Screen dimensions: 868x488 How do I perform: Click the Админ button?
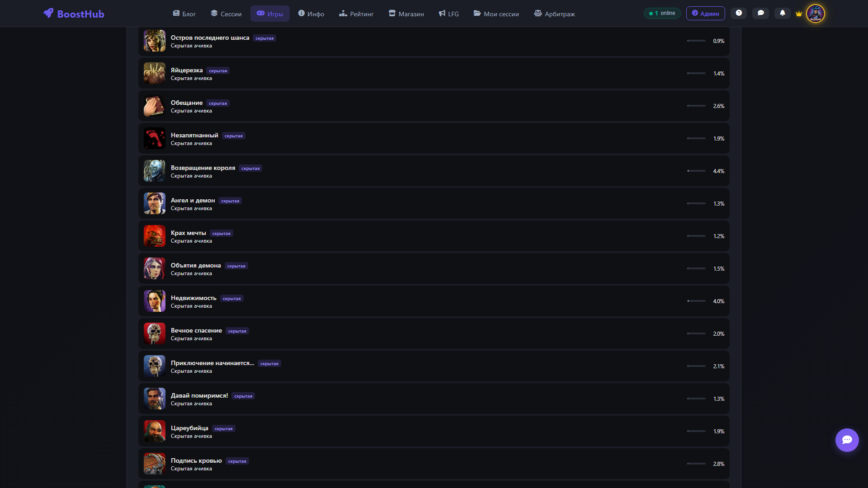pos(705,14)
